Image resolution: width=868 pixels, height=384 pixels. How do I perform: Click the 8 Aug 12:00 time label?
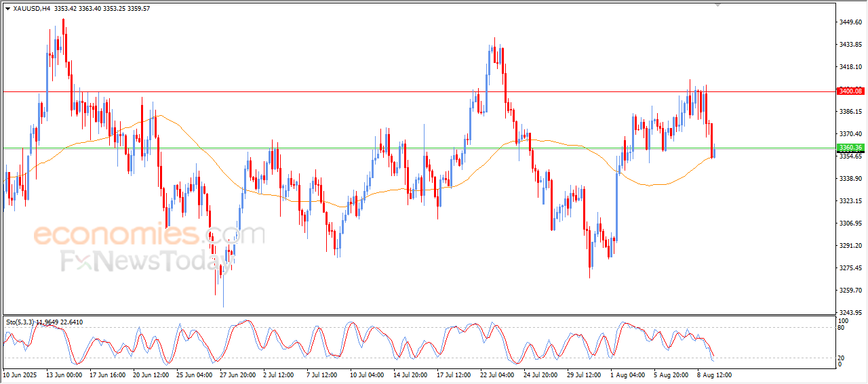tap(714, 375)
